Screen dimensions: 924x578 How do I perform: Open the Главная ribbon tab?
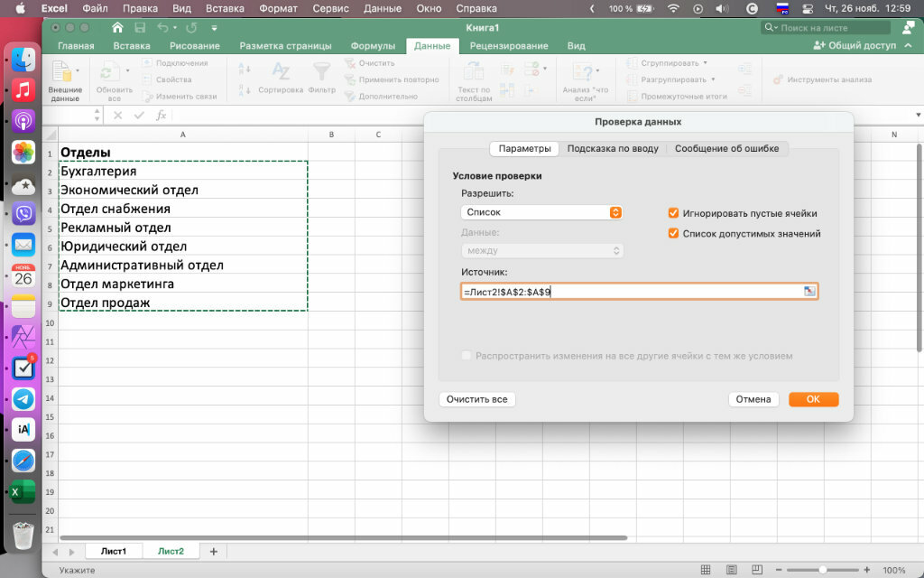[x=76, y=46]
